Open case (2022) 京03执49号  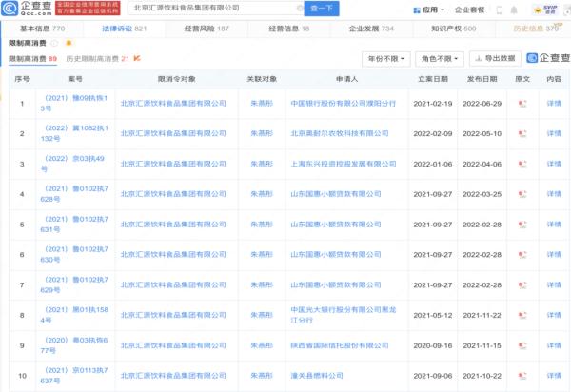(74, 164)
